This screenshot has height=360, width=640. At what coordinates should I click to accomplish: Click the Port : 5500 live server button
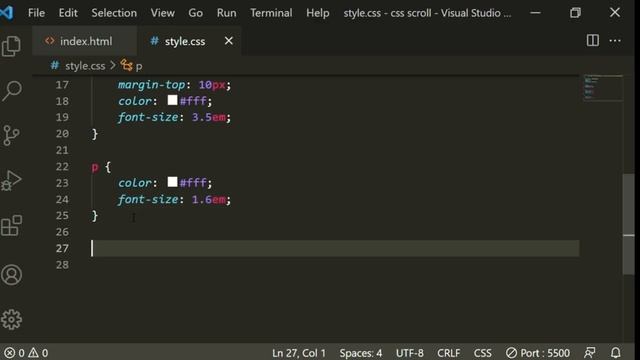538,353
